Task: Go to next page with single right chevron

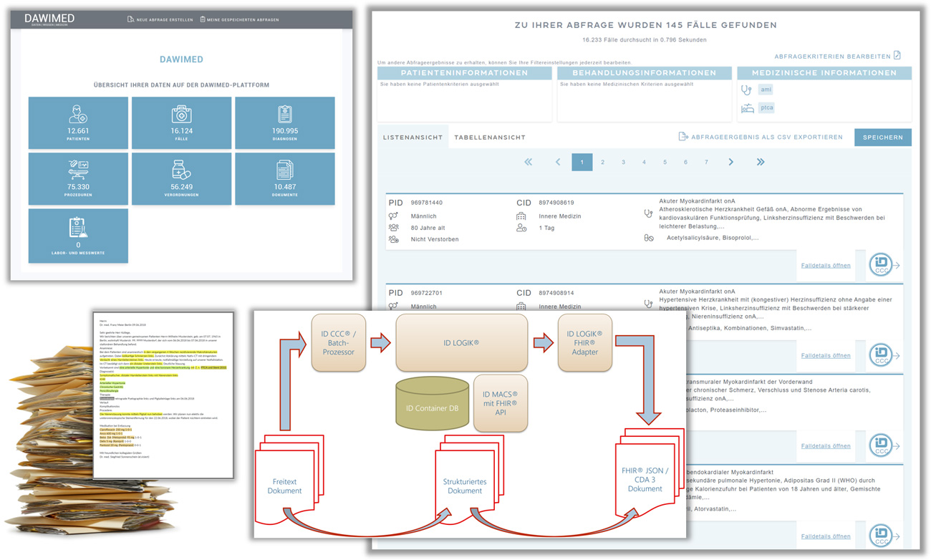Action: pos(730,163)
